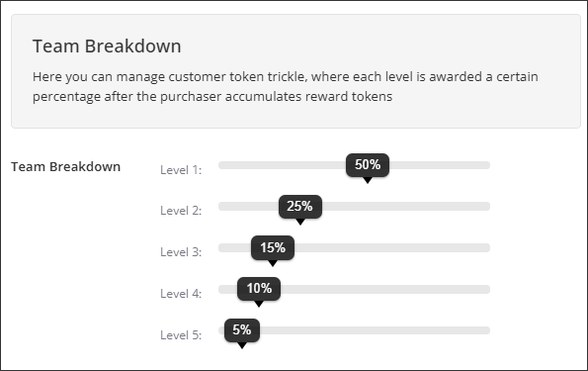
Task: Click the Level 5 5% slider handle
Action: pyautogui.click(x=242, y=330)
